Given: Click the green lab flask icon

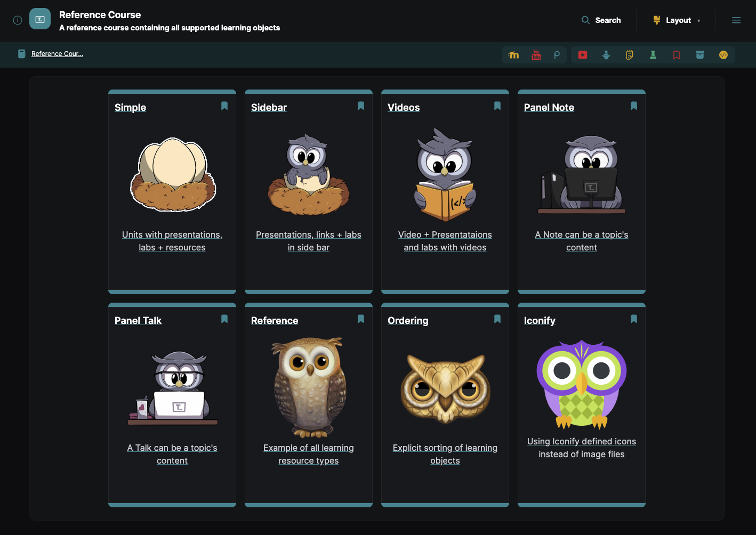Looking at the screenshot, I should point(653,54).
